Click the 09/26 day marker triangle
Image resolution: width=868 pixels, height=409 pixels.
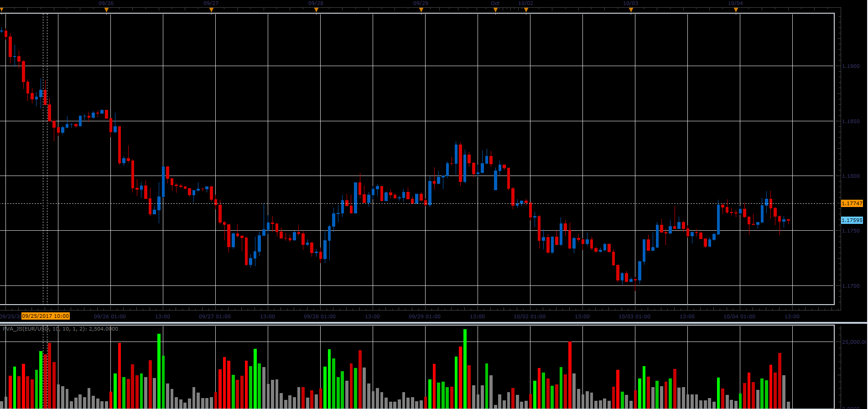coord(106,10)
